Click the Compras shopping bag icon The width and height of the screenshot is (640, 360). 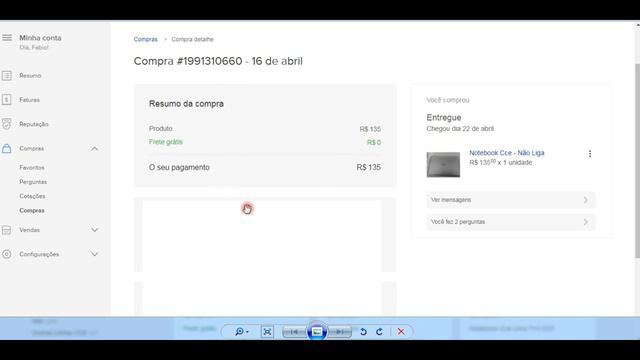click(x=7, y=149)
